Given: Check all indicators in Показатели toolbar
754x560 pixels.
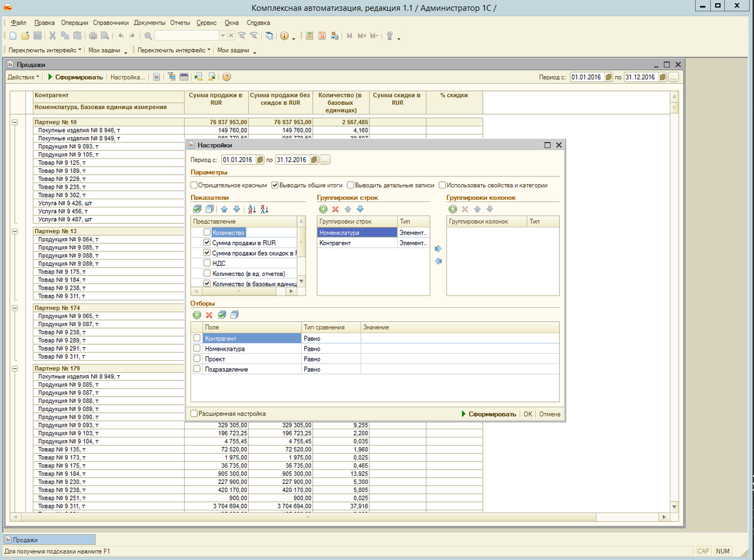Looking at the screenshot, I should click(x=197, y=209).
